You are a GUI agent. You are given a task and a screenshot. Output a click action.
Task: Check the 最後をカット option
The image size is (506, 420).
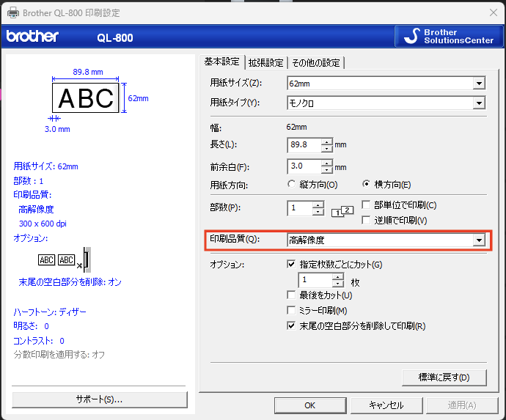[292, 295]
